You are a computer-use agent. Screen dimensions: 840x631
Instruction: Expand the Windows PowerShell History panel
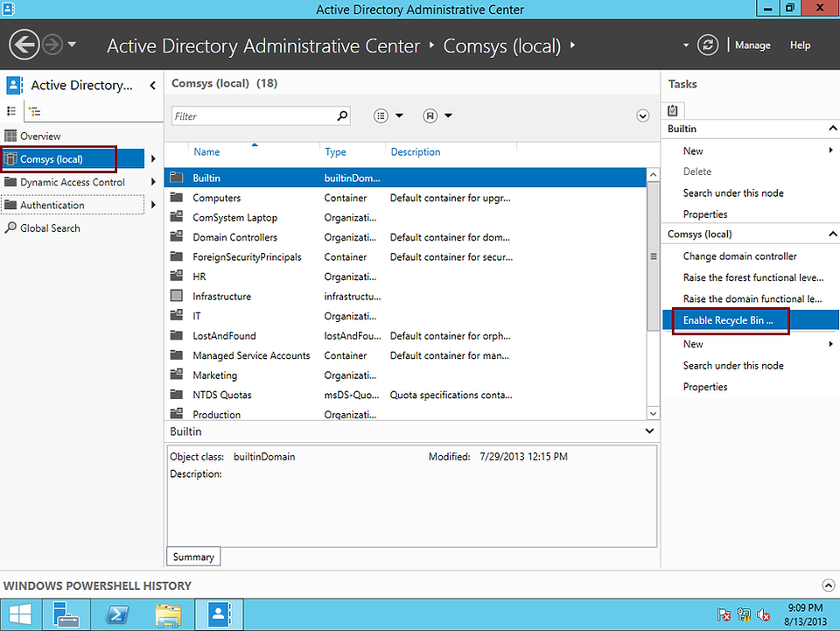[829, 585]
